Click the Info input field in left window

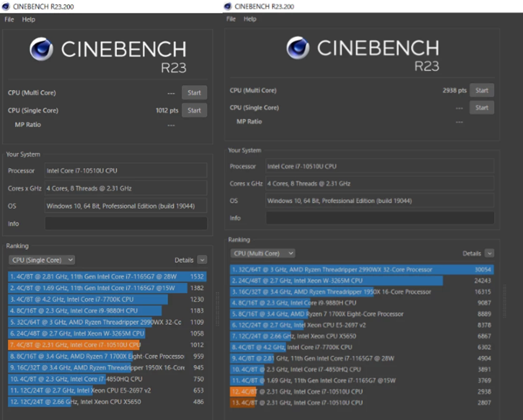(x=126, y=223)
